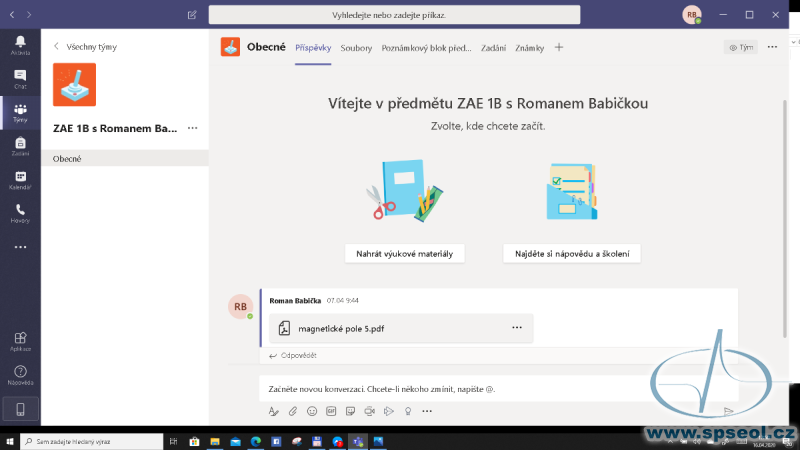Screen dimensions: 800x450
Task: Click Najděte si nápovědu a školení
Action: [572, 254]
